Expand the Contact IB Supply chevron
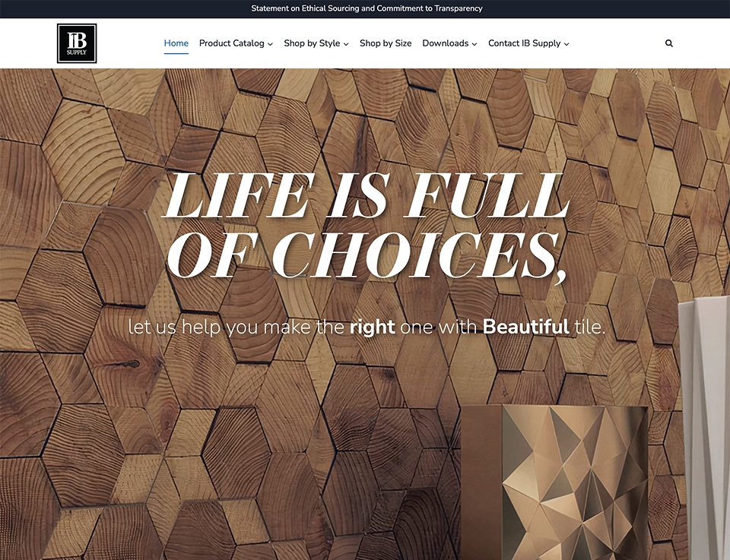Viewport: 730px width, 560px height. click(567, 44)
